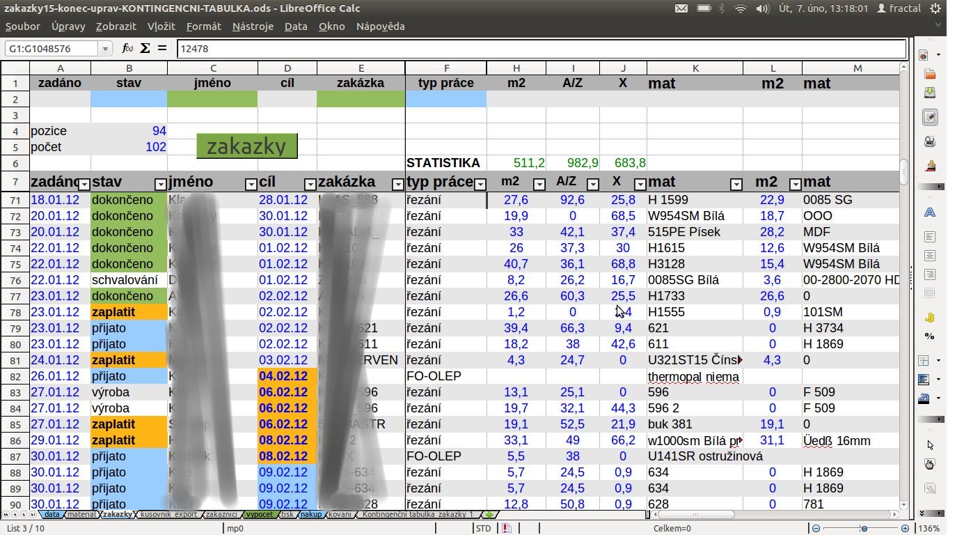Open the Formát menu
The width and height of the screenshot is (980, 535).
click(x=203, y=26)
